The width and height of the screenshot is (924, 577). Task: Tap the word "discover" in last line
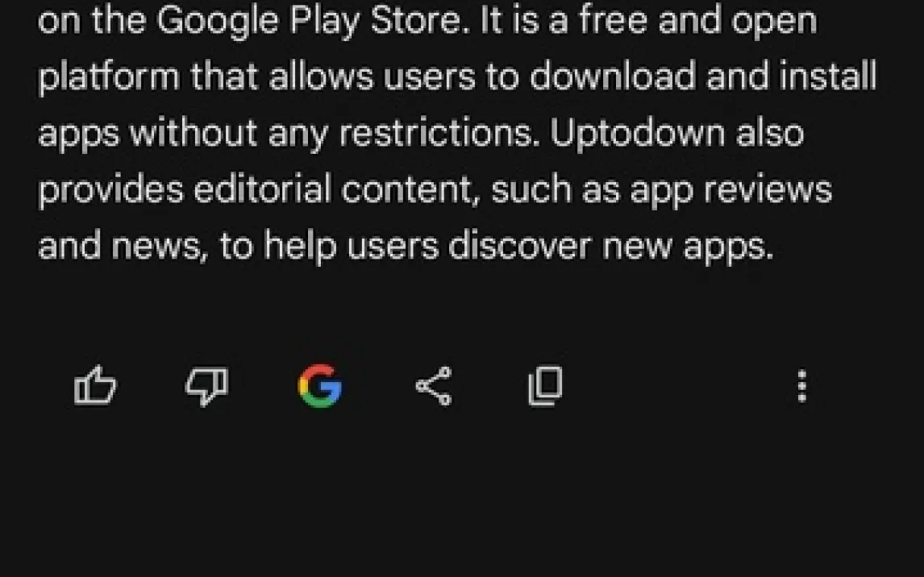pyautogui.click(x=520, y=246)
